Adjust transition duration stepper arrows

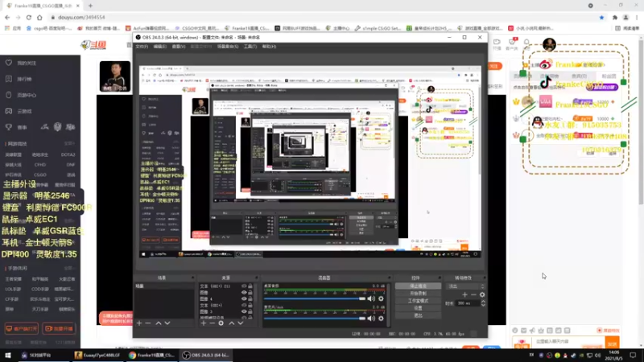tap(483, 303)
